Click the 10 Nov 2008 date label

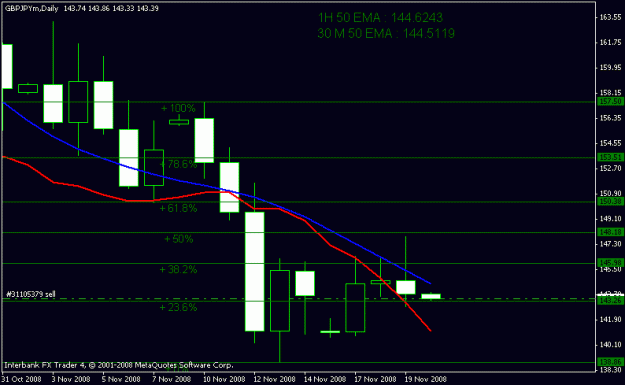click(x=224, y=379)
